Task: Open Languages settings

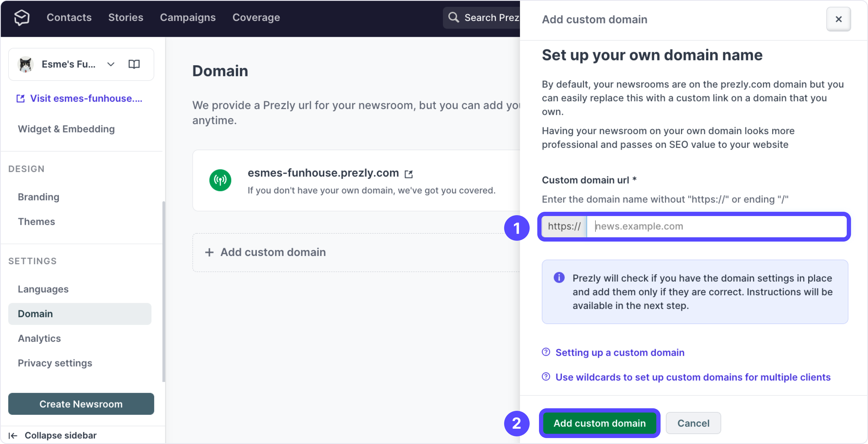Action: 43,289
